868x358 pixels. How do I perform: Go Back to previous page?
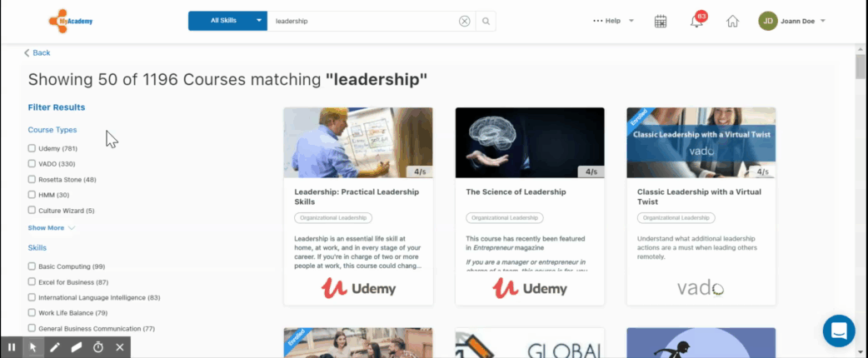37,52
